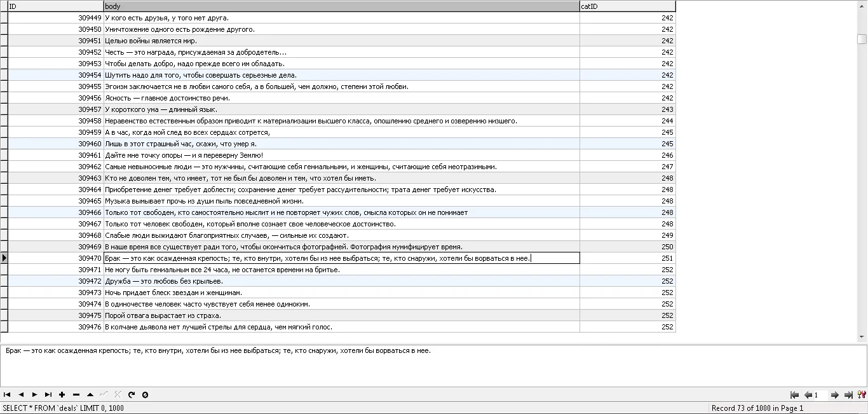Select ID cell 309476

[56, 327]
